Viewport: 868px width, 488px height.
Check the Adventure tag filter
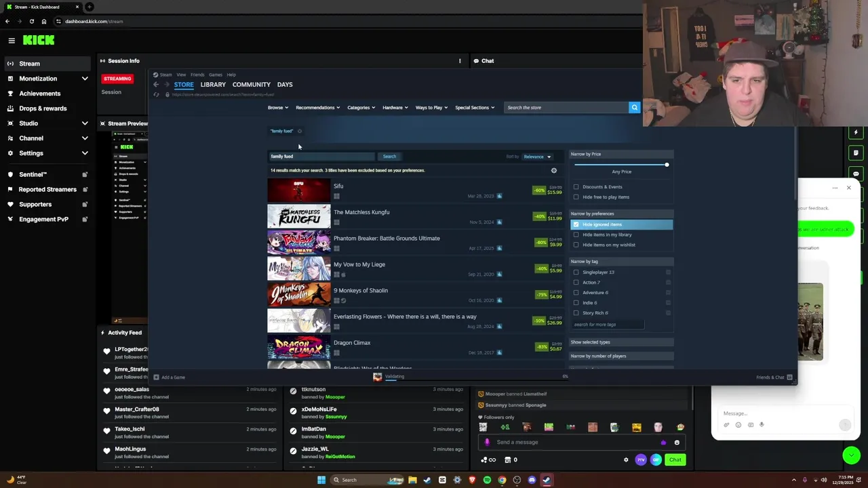[576, 293]
